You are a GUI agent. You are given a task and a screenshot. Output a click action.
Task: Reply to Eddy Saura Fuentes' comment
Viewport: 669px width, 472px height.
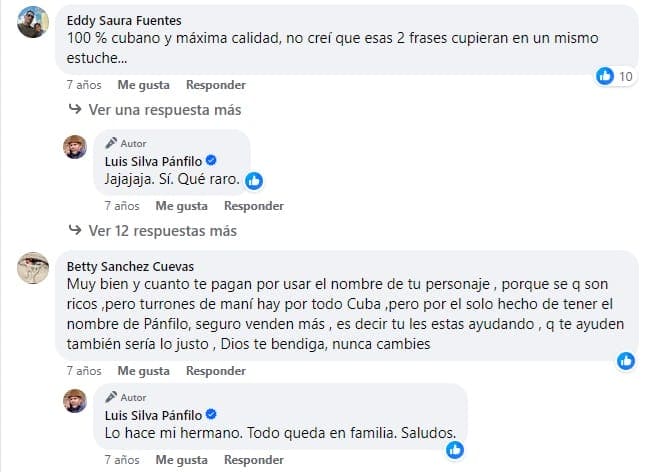(x=214, y=85)
